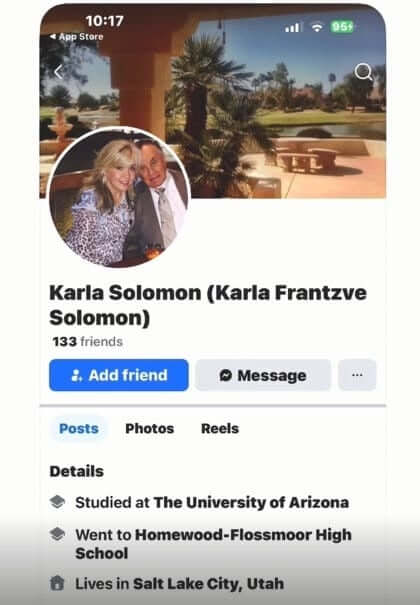Tap the back arrow icon
The width and height of the screenshot is (420, 605).
(x=59, y=72)
